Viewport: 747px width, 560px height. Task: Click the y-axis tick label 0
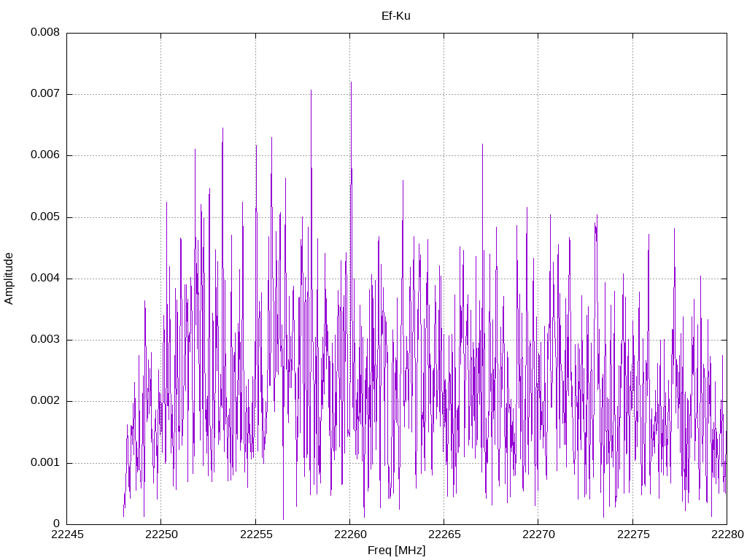pyautogui.click(x=57, y=524)
